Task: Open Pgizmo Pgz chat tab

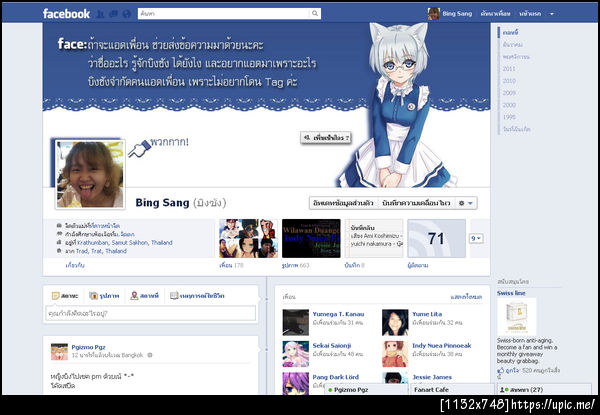Action: [x=366, y=389]
